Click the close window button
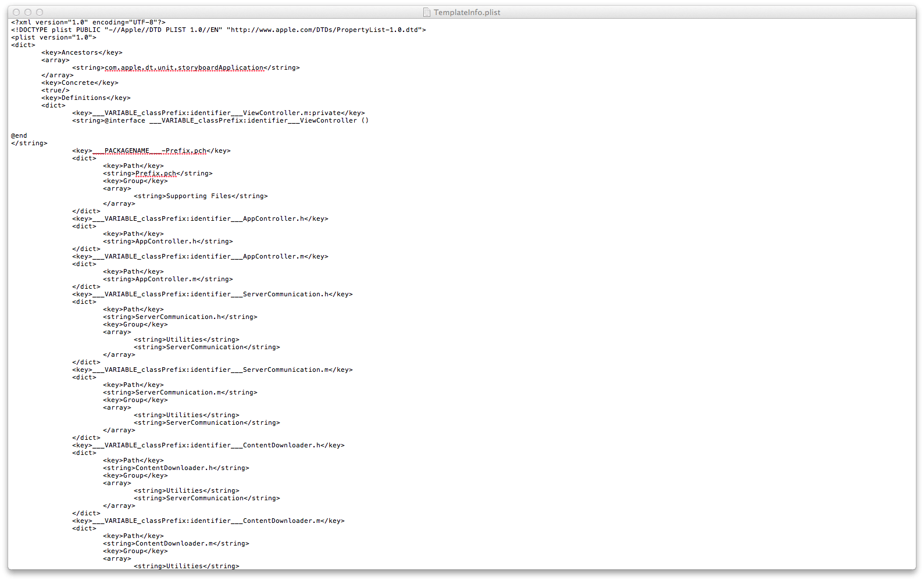 pyautogui.click(x=16, y=12)
